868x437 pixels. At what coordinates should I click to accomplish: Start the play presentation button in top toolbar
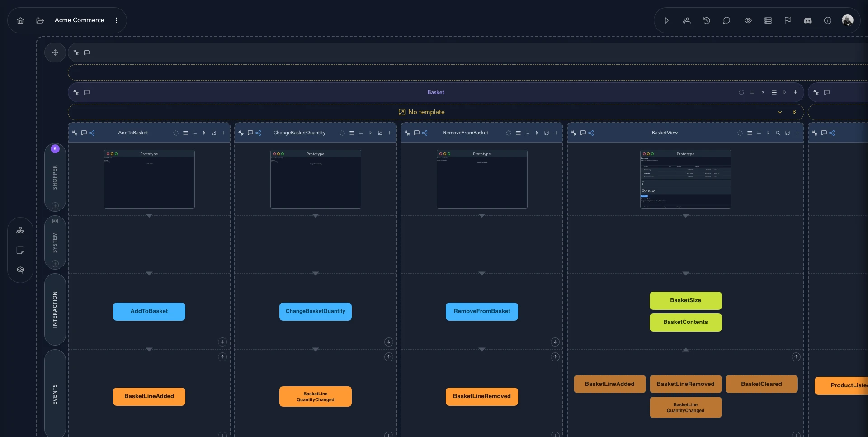(666, 20)
